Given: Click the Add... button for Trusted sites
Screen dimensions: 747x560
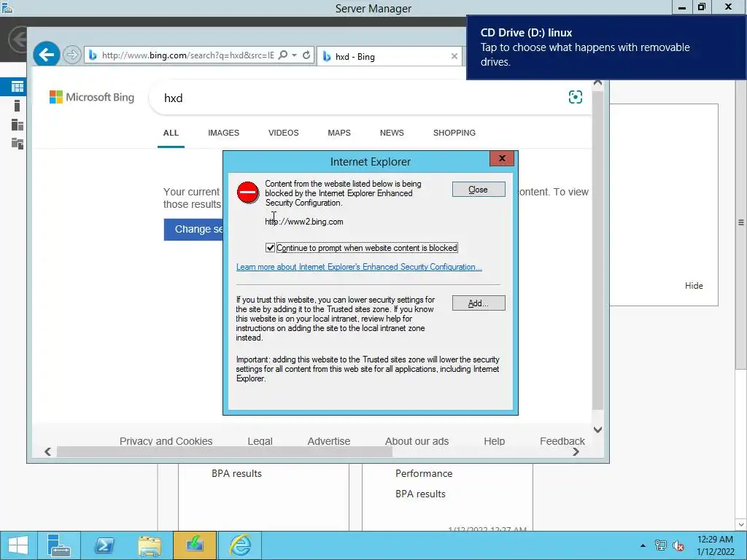Looking at the screenshot, I should [x=479, y=303].
